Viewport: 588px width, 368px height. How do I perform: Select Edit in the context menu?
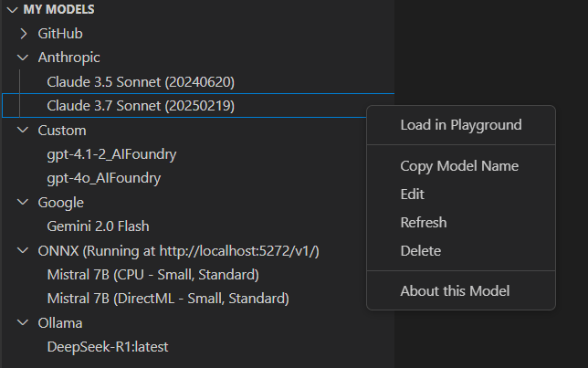click(x=413, y=195)
